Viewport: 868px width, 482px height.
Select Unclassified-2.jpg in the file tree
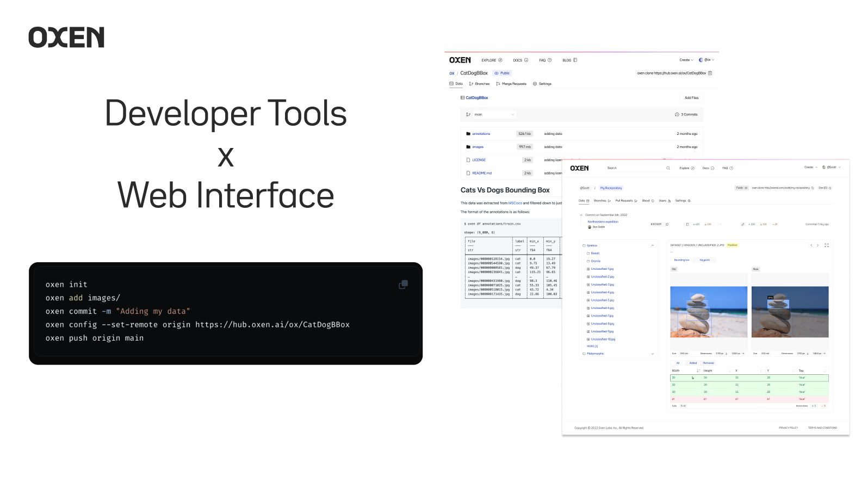602,277
